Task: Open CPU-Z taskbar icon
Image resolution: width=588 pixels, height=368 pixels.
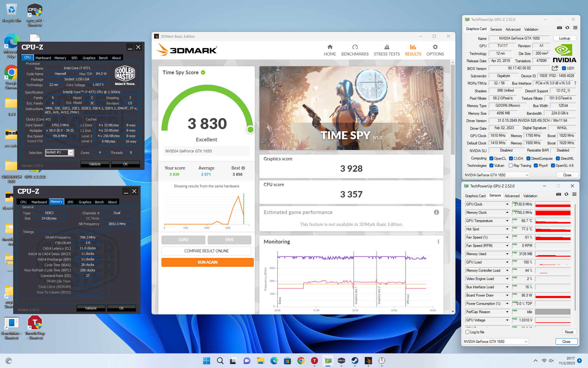Action: point(341,361)
